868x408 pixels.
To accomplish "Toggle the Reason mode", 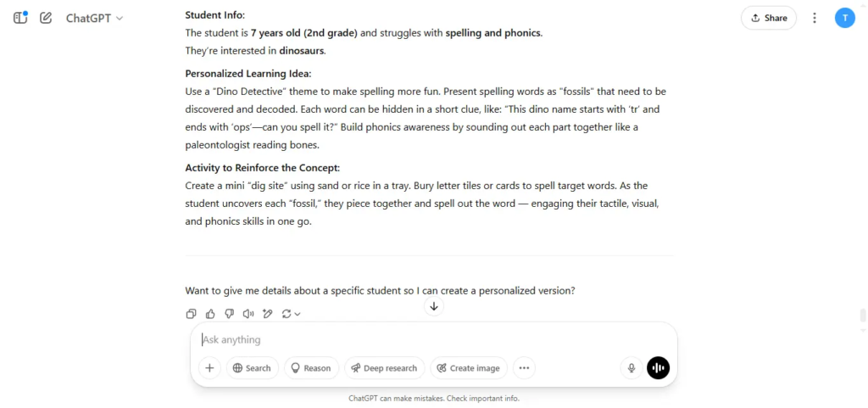I will coord(312,368).
